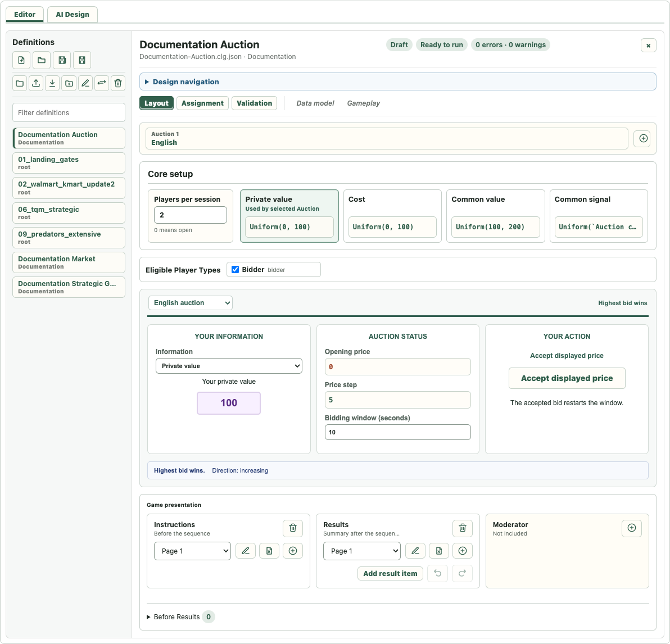This screenshot has width=670, height=644.
Task: Click the Common signal distribution field
Action: 598,227
